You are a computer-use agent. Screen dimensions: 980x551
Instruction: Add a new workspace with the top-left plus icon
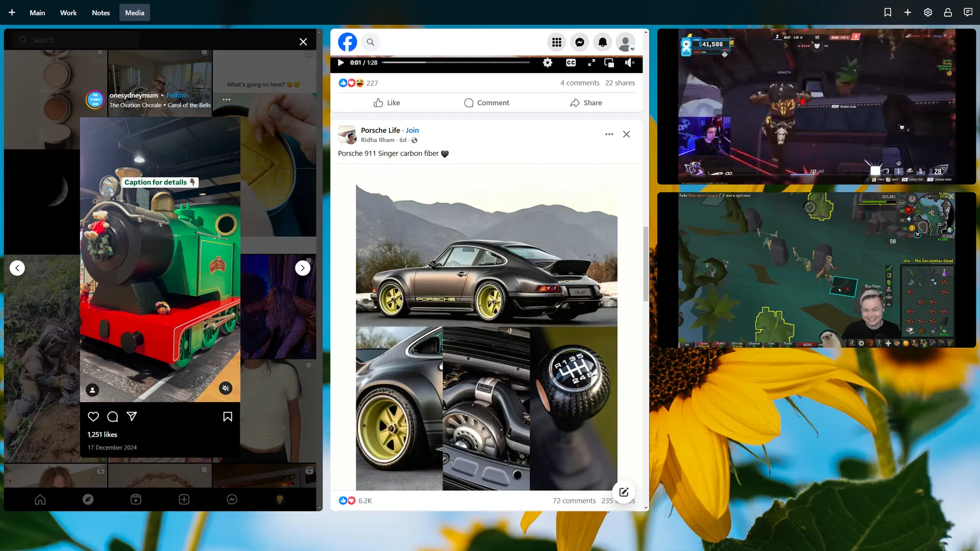pos(12,12)
